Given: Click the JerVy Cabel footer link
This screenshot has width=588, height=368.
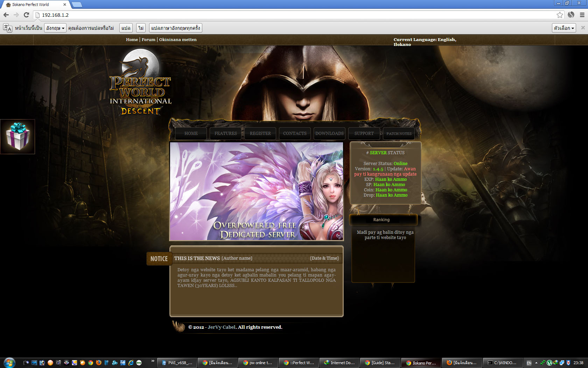Looking at the screenshot, I should click(x=222, y=327).
